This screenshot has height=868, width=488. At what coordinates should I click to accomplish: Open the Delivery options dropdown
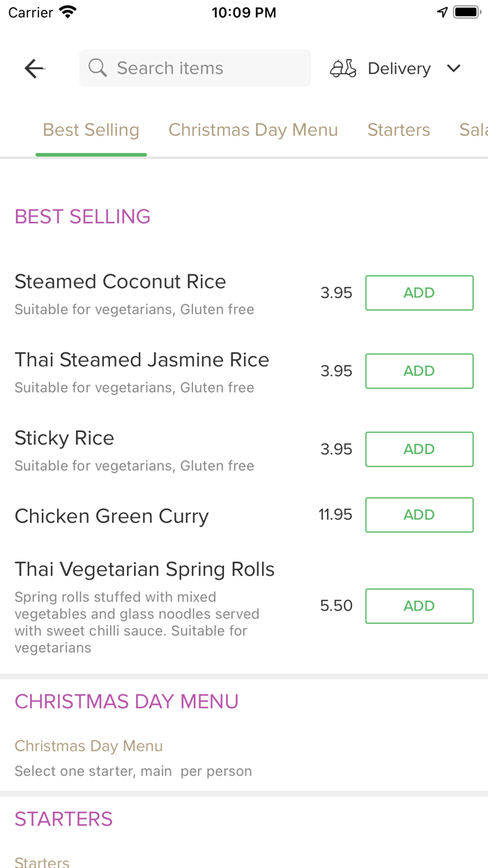399,68
